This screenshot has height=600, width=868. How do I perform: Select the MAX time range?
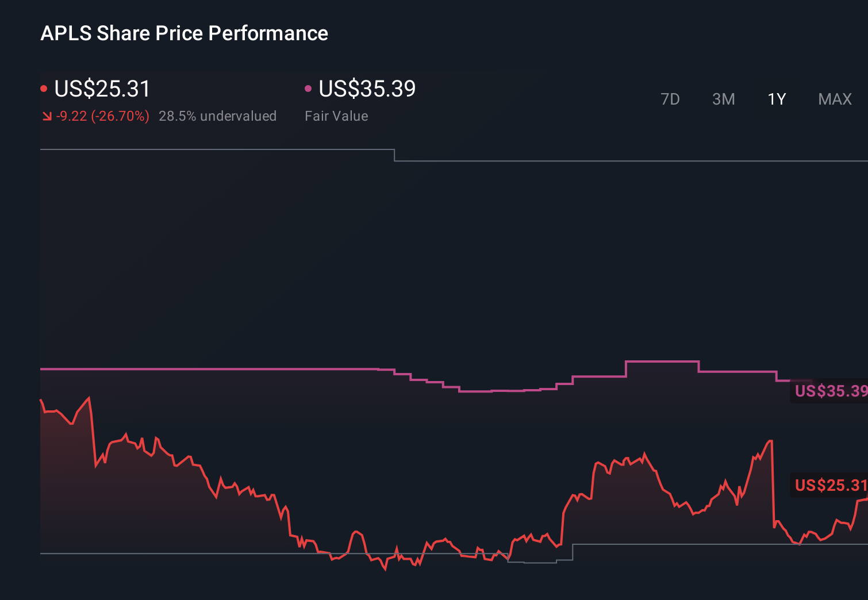tap(834, 99)
